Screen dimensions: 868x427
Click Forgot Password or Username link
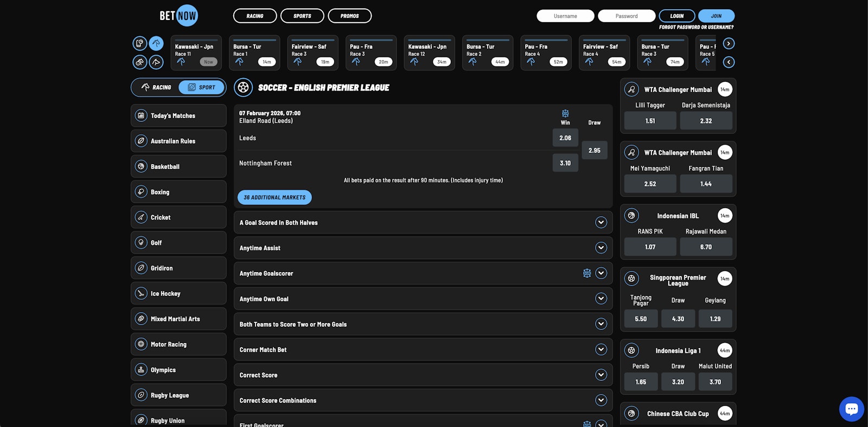(696, 27)
